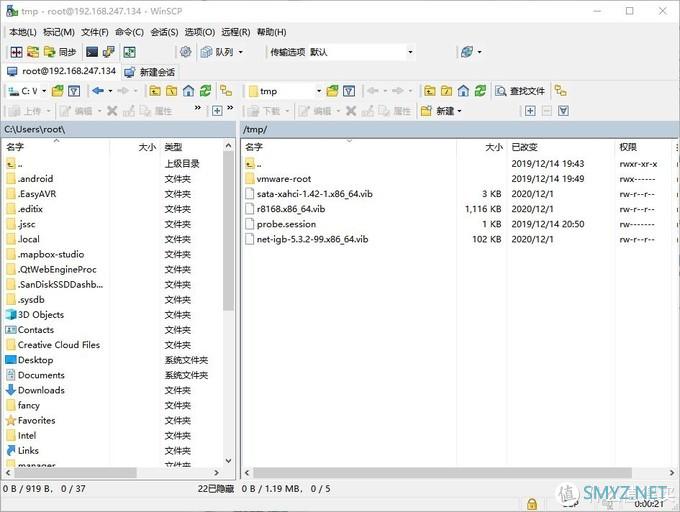Open the 帮助(H) menu
680x512 pixels.
coord(271,32)
